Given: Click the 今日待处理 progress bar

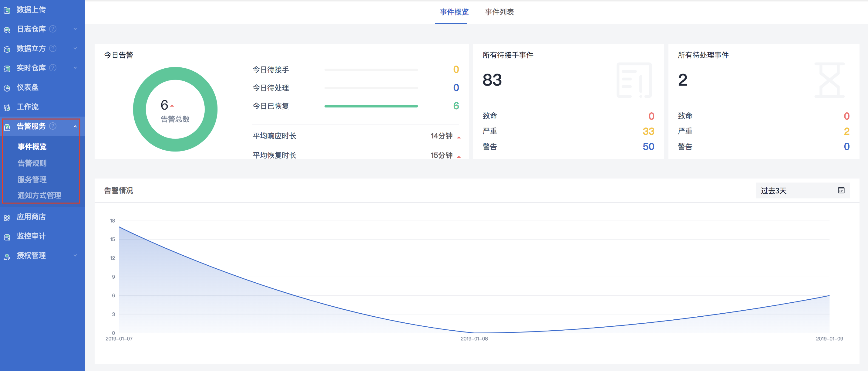Looking at the screenshot, I should pos(371,88).
